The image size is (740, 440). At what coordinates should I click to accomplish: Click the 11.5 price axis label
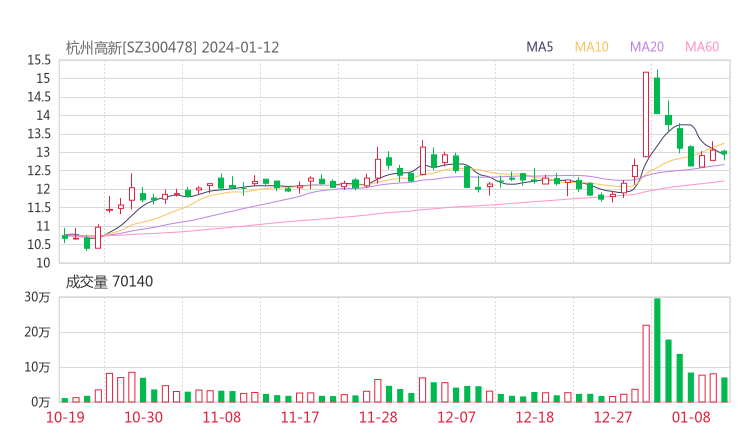39,208
